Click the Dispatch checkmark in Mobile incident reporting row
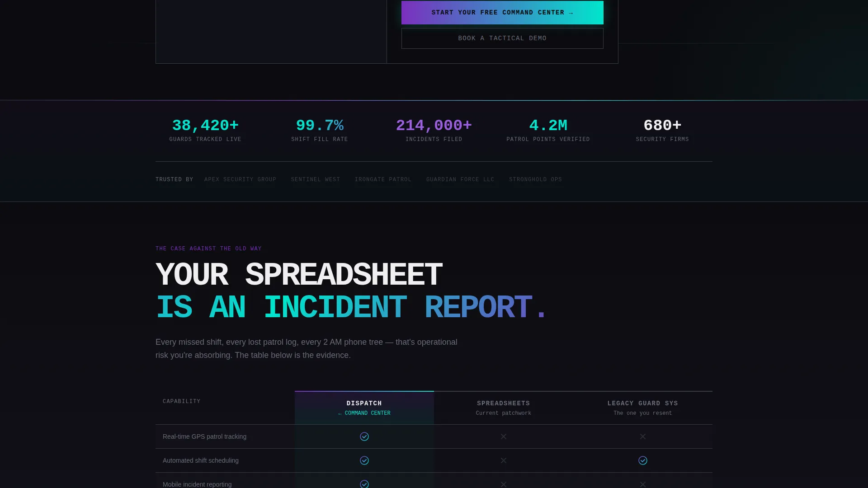The image size is (868, 488). 364,484
